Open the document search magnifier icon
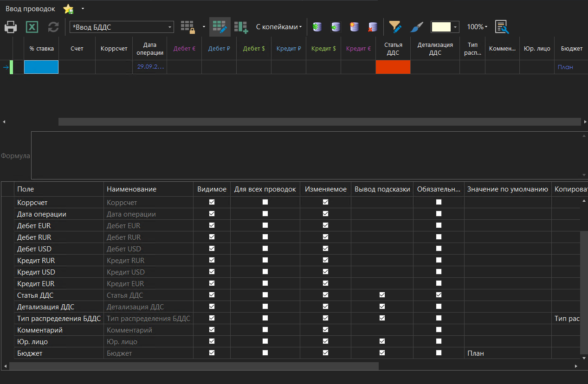Viewport: 588px width, 384px height. [x=502, y=27]
